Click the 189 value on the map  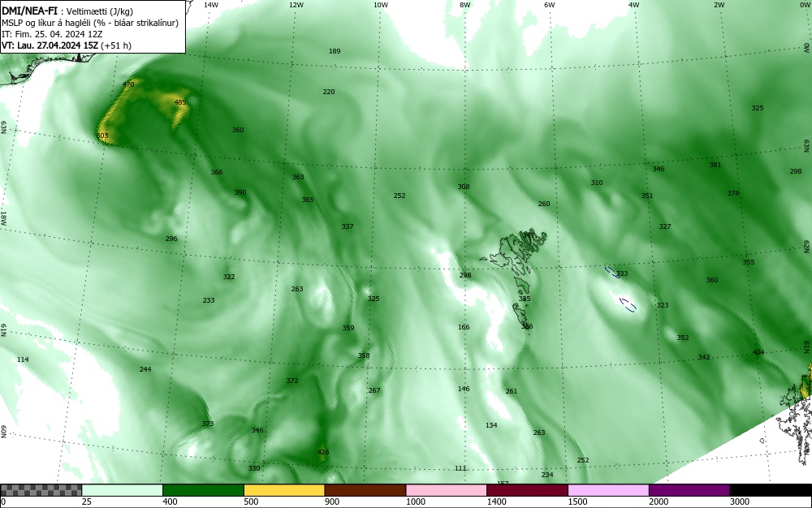click(335, 51)
